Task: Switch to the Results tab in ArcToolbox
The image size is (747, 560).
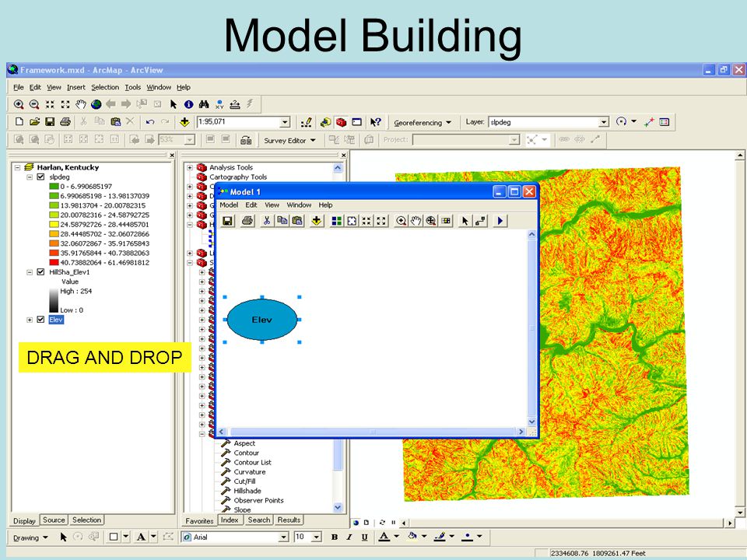Action: tap(289, 520)
